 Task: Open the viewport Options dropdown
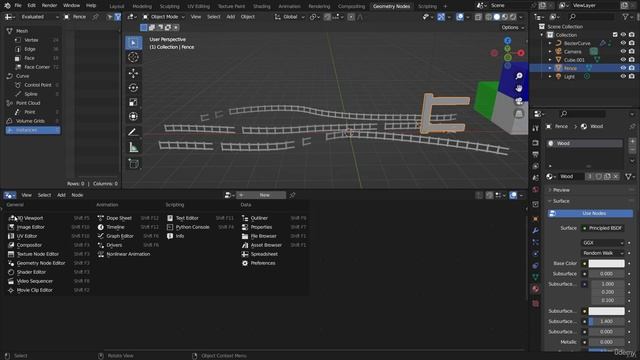[x=513, y=27]
